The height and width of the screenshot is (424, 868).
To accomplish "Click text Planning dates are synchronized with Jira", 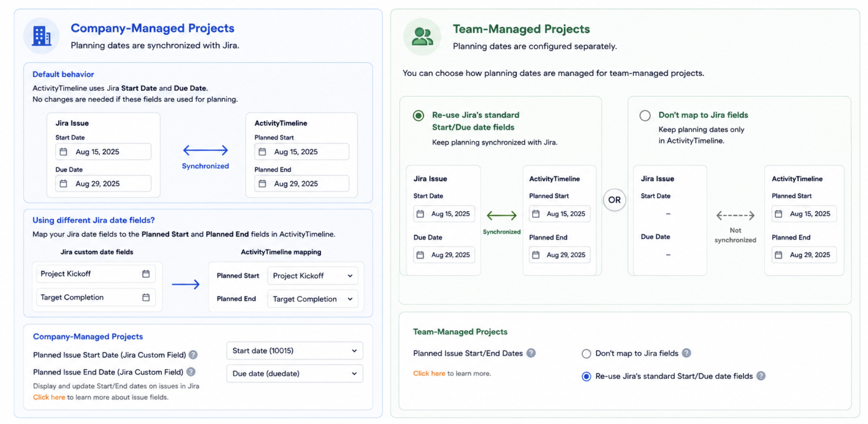I will coord(155,45).
